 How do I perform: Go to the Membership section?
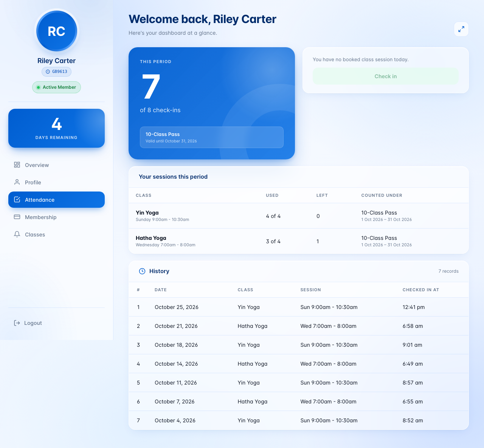[x=56, y=217]
